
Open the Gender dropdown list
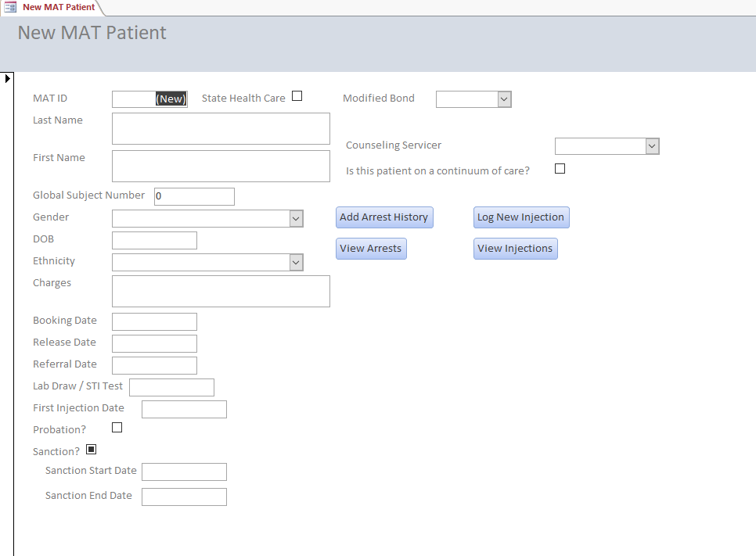click(x=296, y=218)
